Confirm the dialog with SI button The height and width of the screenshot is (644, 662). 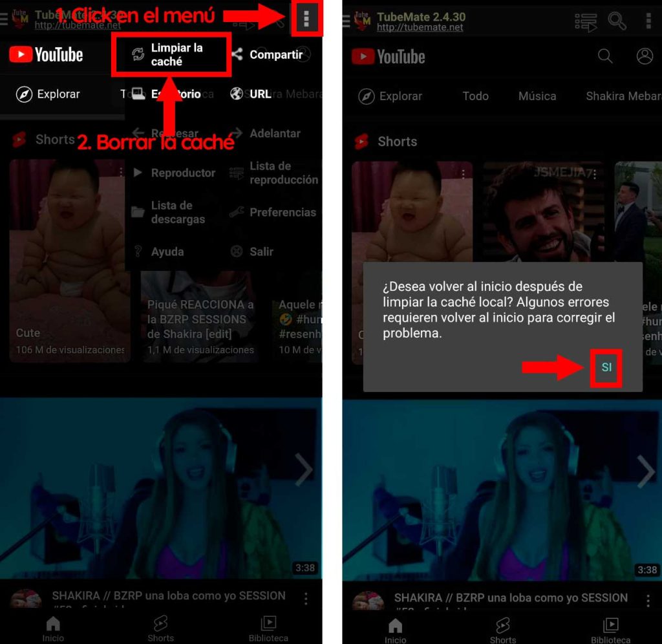[x=606, y=367]
